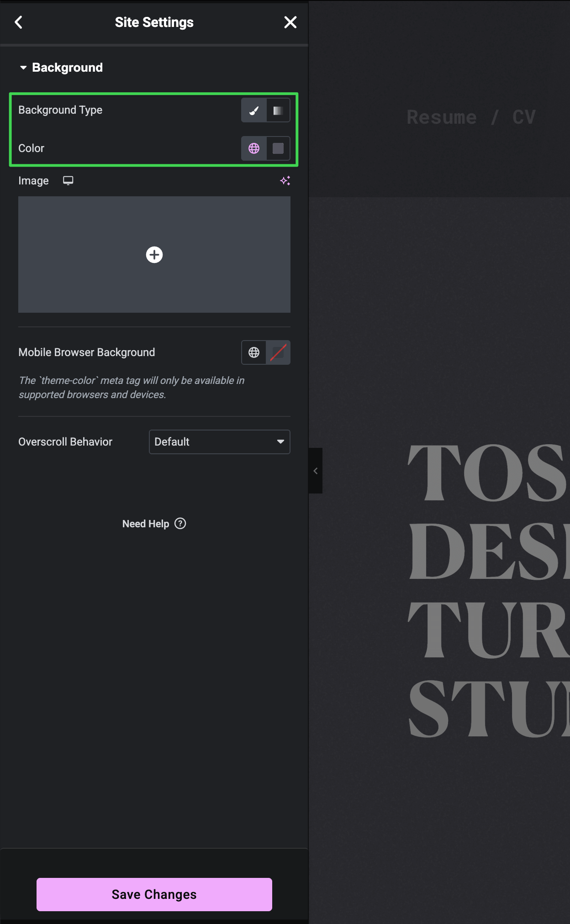
Task: Add a background image via plus placeholder
Action: [154, 255]
